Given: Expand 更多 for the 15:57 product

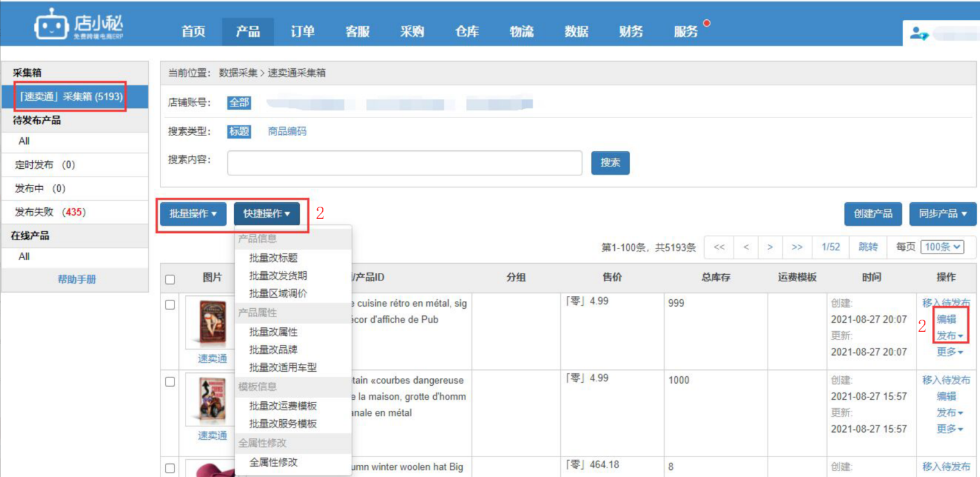Looking at the screenshot, I should pos(950,429).
